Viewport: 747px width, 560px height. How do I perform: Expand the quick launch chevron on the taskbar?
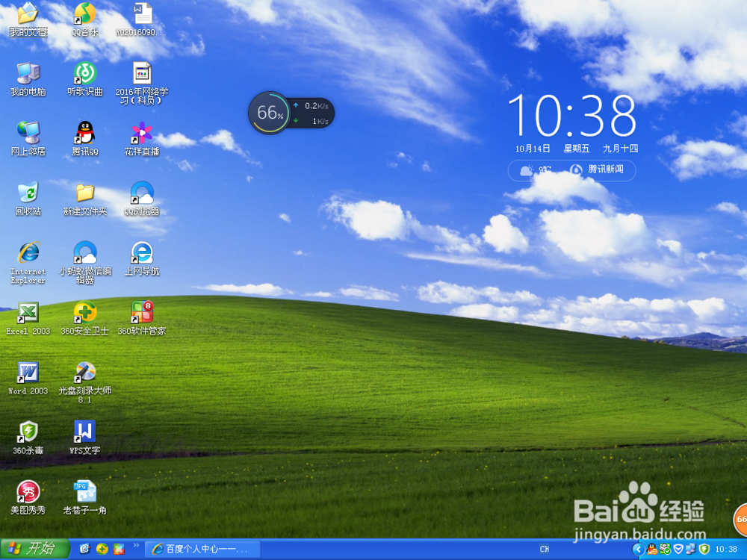[x=136, y=545]
